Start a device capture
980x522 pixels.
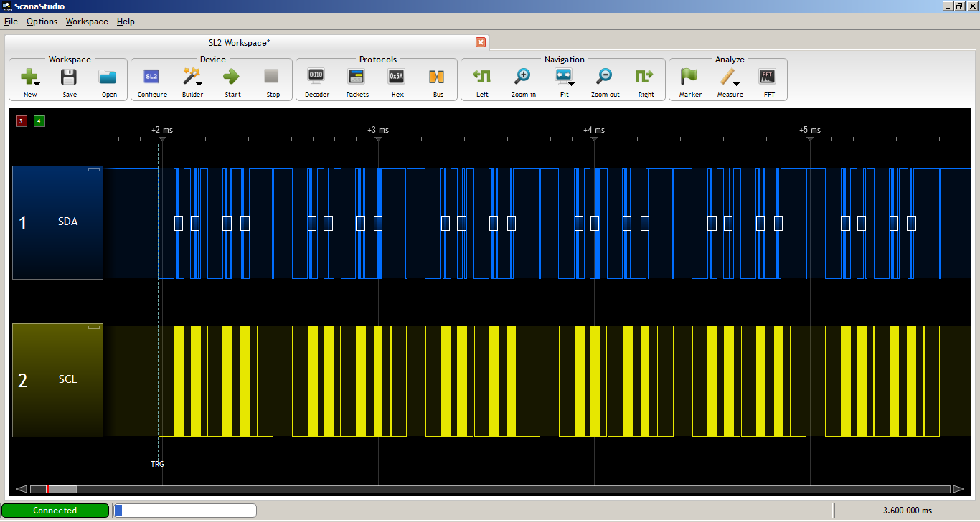[x=232, y=79]
